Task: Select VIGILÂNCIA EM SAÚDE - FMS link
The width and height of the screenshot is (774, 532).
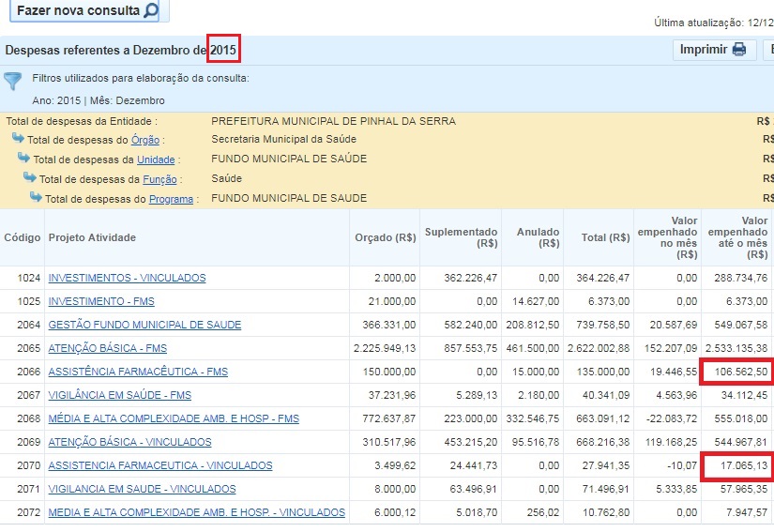Action: (119, 395)
